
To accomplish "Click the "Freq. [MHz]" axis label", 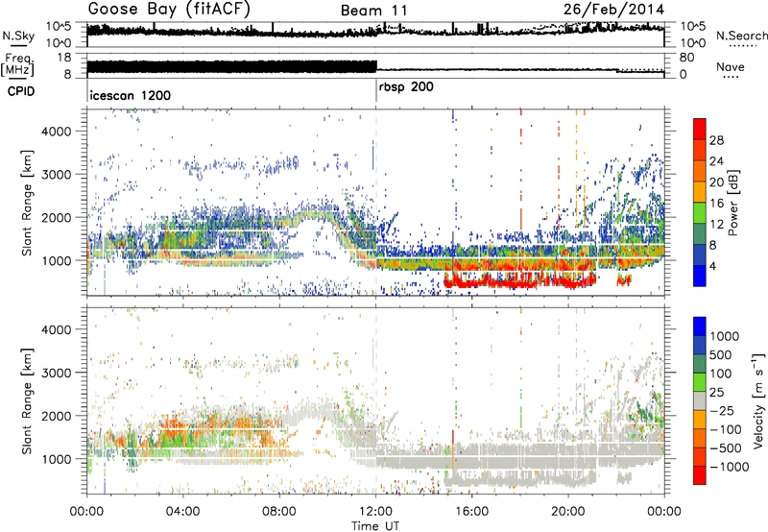I will (18, 64).
